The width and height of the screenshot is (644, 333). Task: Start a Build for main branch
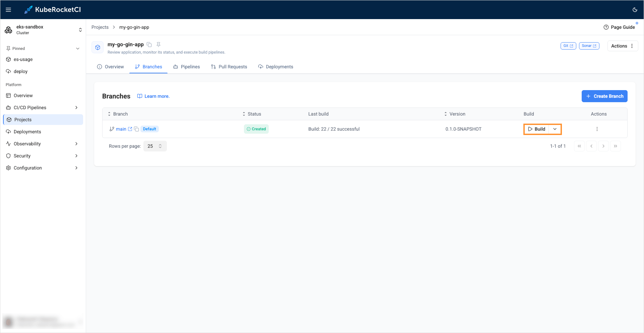(x=536, y=129)
